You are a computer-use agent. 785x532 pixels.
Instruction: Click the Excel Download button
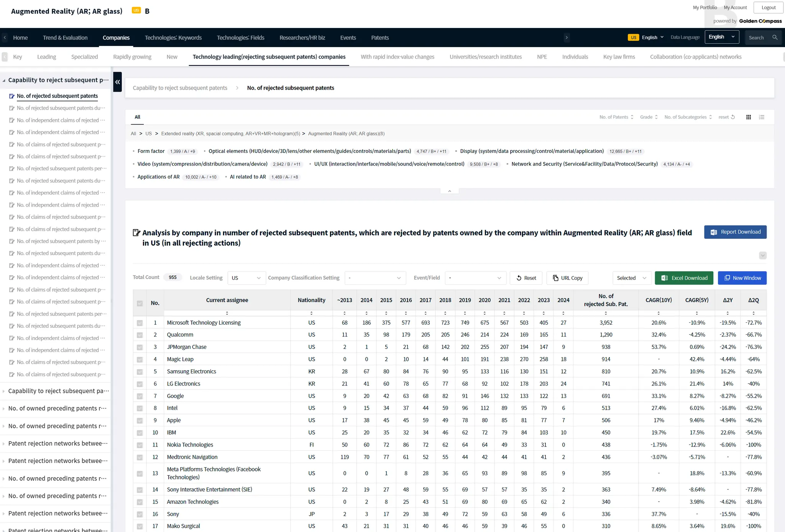coord(684,278)
